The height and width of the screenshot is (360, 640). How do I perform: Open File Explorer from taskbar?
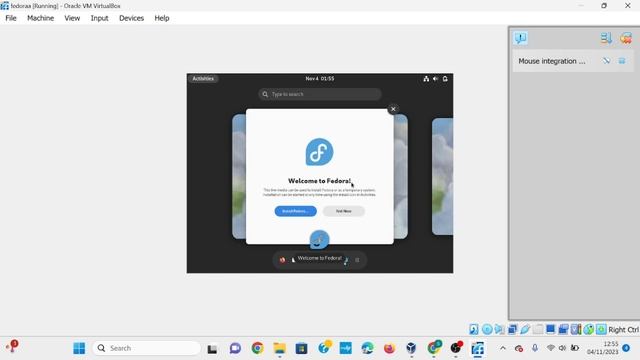click(280, 348)
